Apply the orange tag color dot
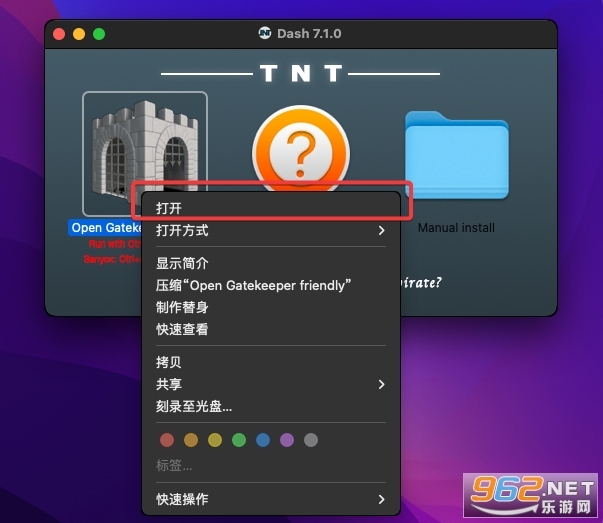The height and width of the screenshot is (523, 603). pos(191,440)
